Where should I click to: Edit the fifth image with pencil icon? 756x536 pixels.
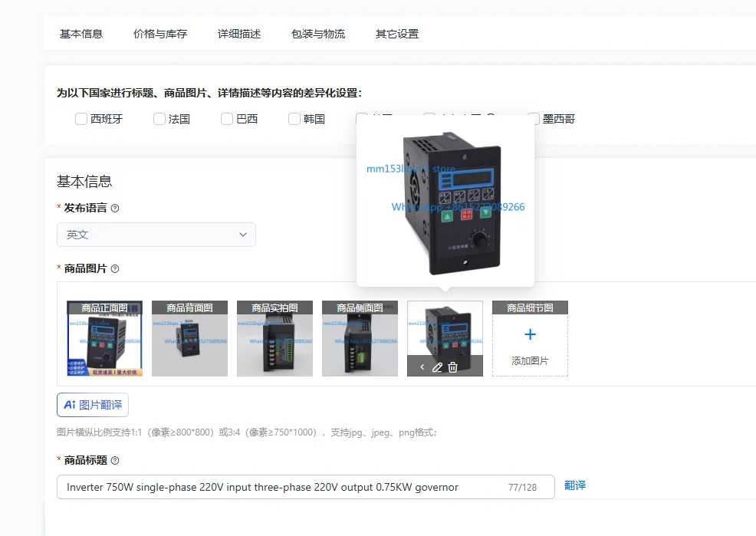(437, 367)
